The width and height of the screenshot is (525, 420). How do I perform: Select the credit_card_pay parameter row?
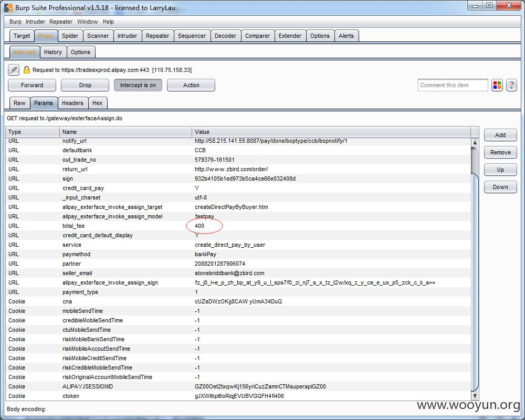[x=238, y=188]
